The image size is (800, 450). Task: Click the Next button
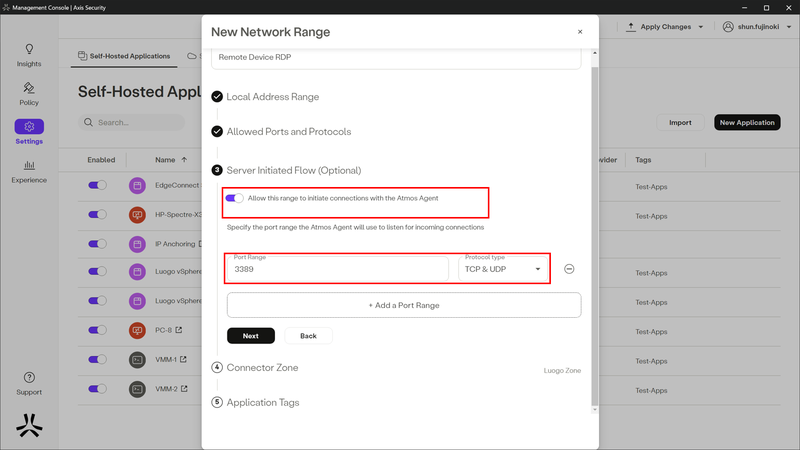pos(251,336)
